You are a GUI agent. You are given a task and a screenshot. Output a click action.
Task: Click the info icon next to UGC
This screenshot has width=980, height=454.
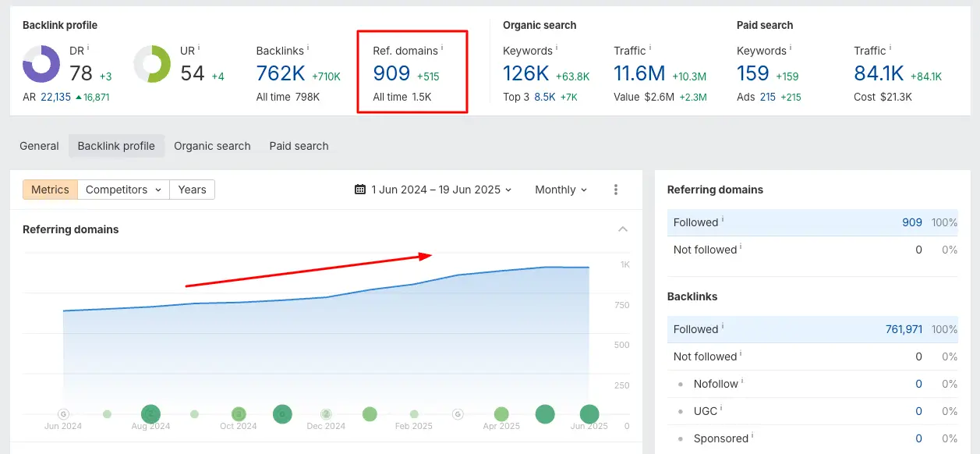point(721,408)
